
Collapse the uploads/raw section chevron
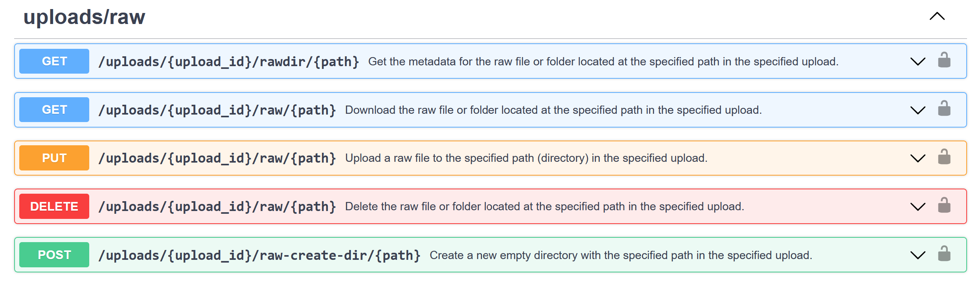coord(937,16)
